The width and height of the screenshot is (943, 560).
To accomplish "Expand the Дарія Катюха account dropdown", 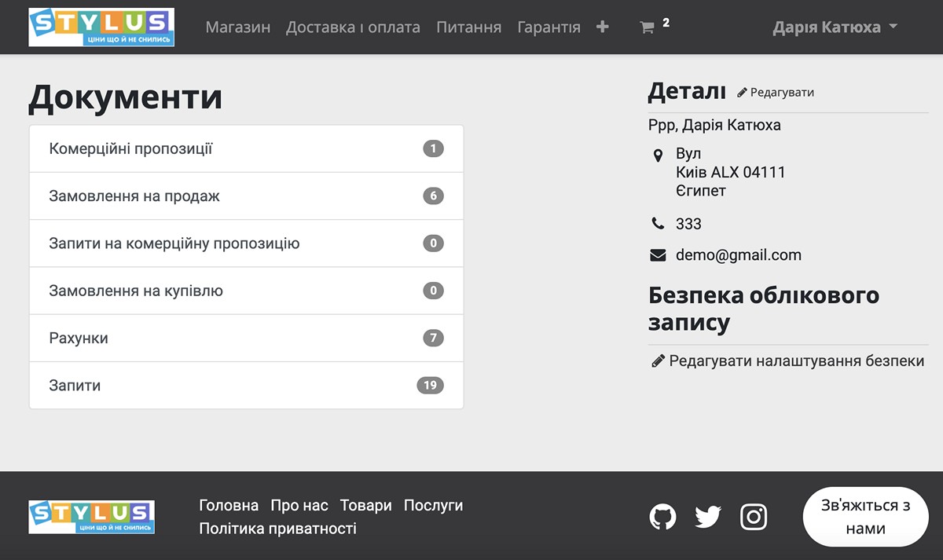I will point(836,26).
